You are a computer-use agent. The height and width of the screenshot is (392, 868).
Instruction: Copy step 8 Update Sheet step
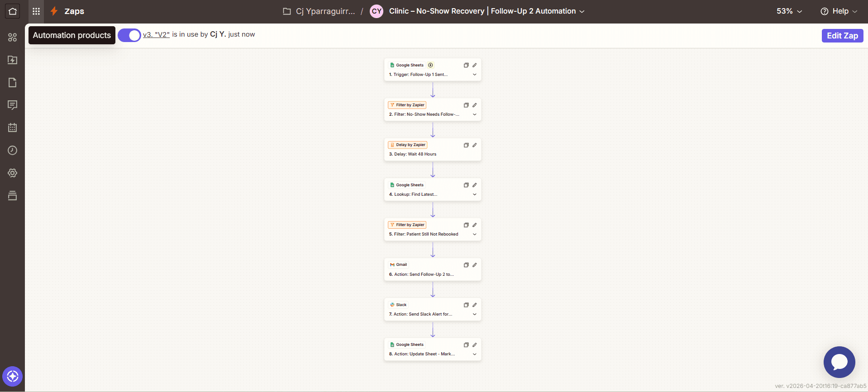tap(466, 345)
